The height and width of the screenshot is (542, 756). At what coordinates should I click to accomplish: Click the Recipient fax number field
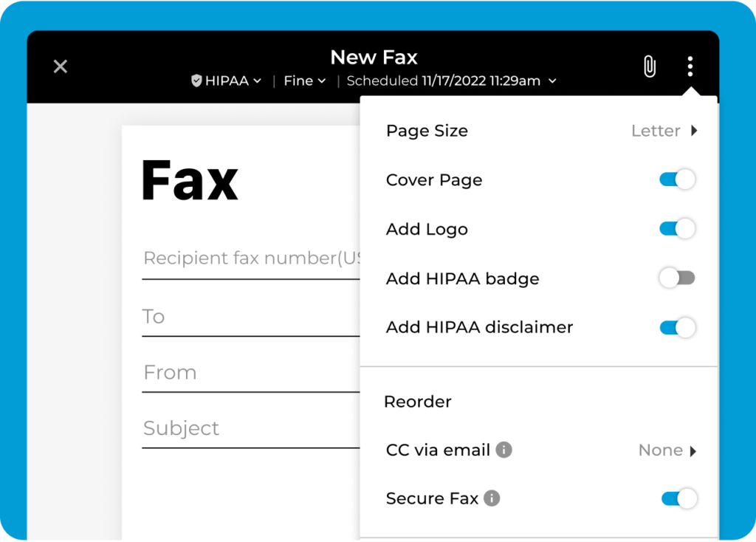click(244, 258)
